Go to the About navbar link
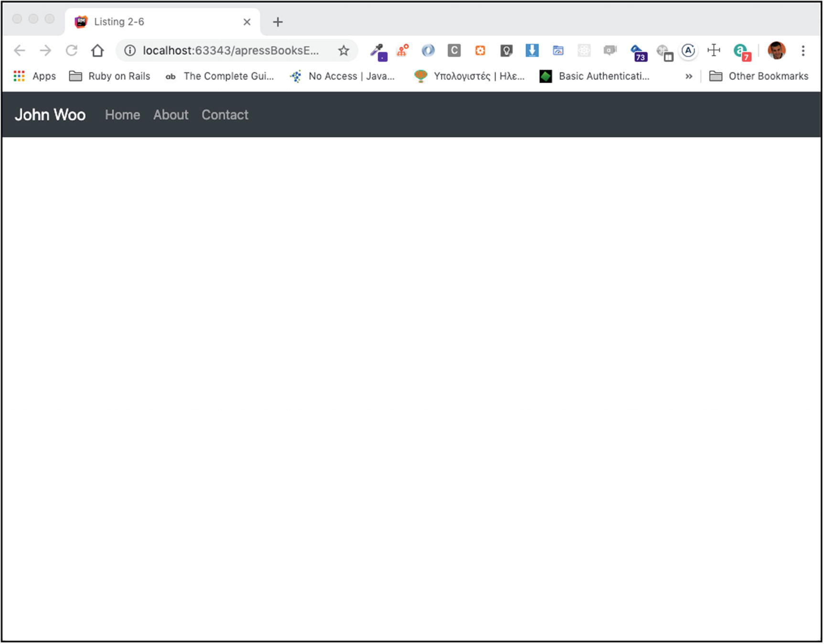 pyautogui.click(x=171, y=115)
